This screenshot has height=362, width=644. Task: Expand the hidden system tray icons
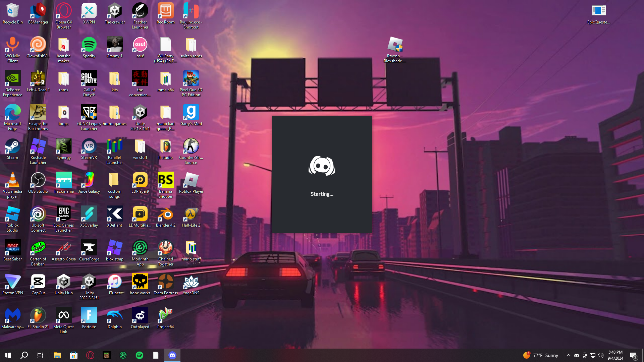pyautogui.click(x=568, y=355)
